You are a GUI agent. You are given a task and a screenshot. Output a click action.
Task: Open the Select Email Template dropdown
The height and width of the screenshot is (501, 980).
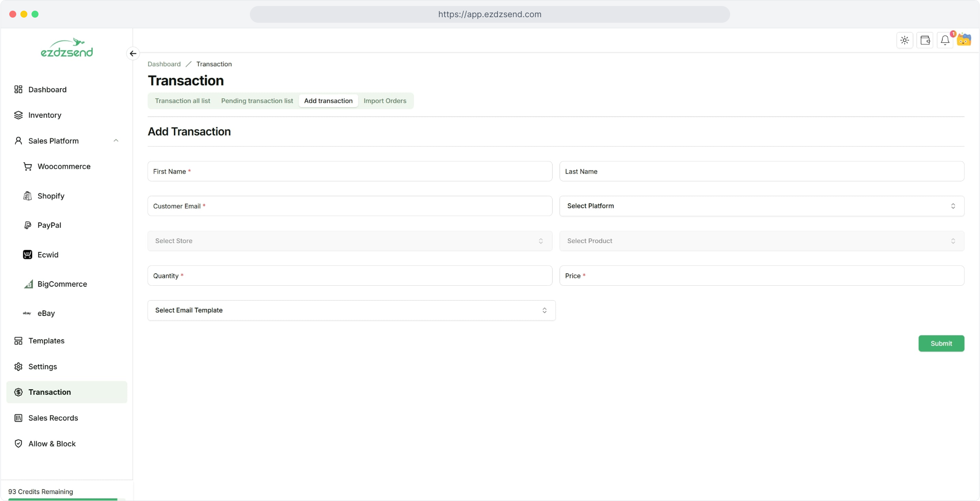coord(351,310)
